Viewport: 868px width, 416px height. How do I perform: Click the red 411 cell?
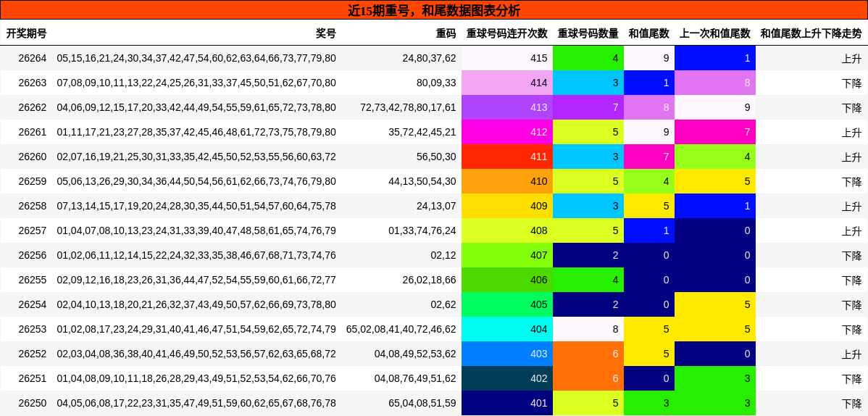[x=507, y=157]
